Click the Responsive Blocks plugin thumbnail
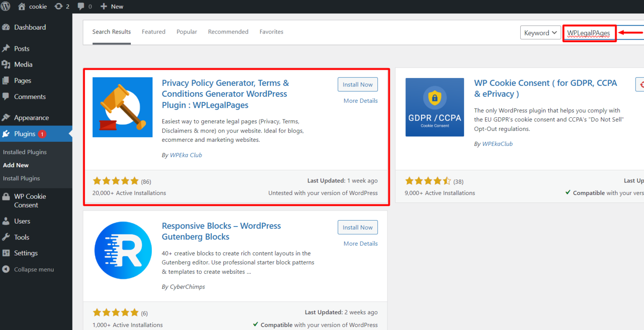This screenshot has height=330, width=644. click(x=123, y=250)
